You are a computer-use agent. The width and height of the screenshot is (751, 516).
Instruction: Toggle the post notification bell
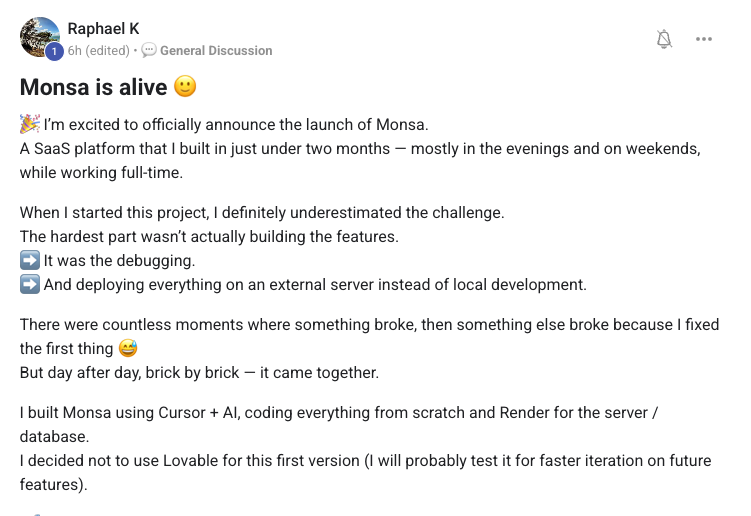[664, 39]
